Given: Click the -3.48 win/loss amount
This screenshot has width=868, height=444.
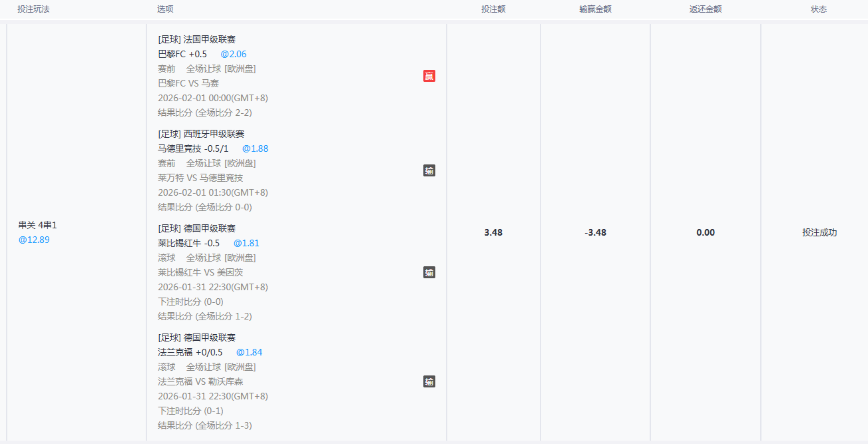Looking at the screenshot, I should 595,232.
